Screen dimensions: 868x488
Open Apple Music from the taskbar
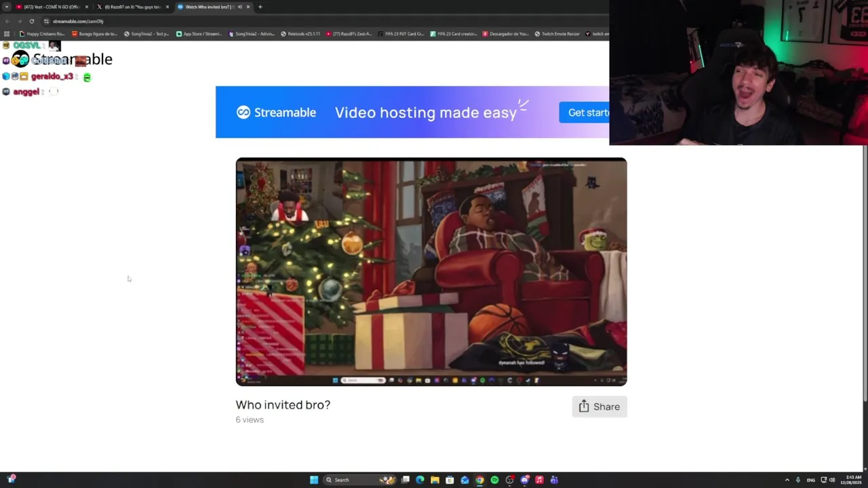(x=539, y=480)
